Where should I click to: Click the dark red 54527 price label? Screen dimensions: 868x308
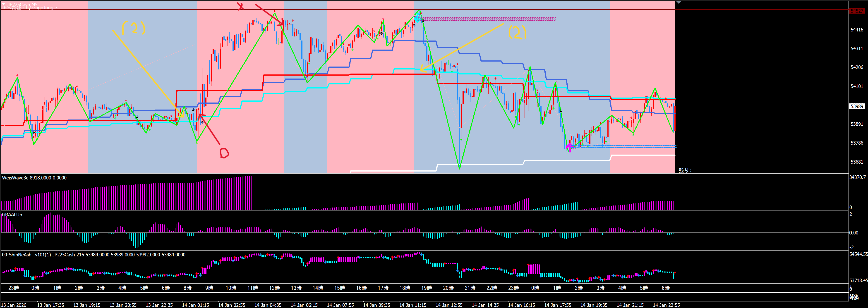pyautogui.click(x=857, y=11)
